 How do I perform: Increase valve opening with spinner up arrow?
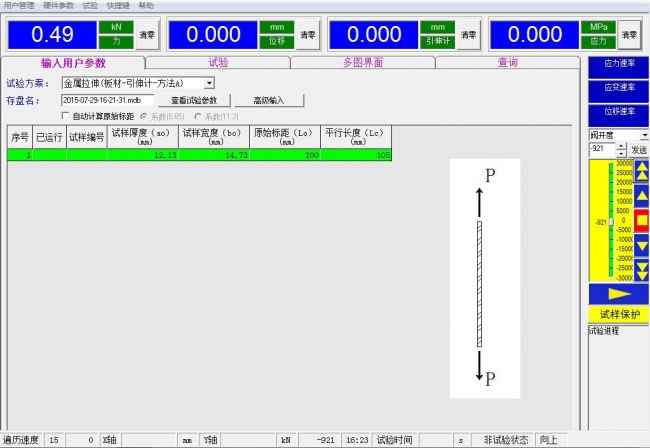coord(621,146)
